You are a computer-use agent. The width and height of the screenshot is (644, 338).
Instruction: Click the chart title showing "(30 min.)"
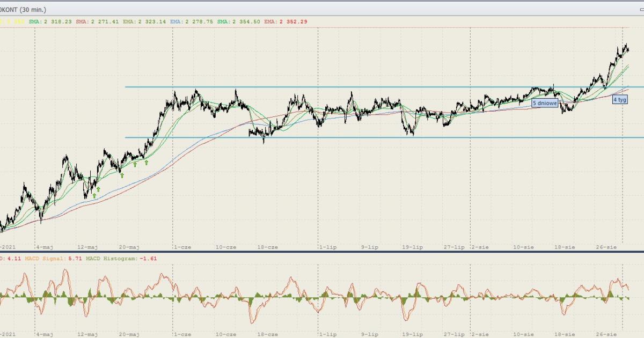pyautogui.click(x=27, y=10)
